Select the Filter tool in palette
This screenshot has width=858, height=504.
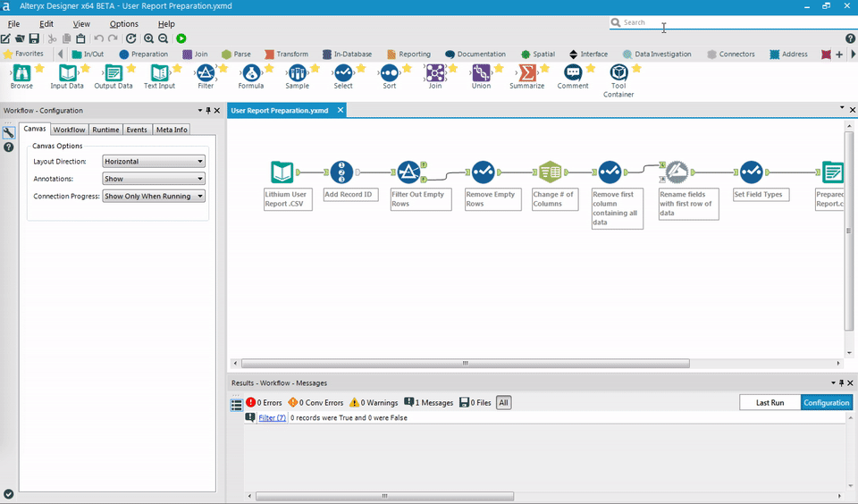click(x=206, y=77)
